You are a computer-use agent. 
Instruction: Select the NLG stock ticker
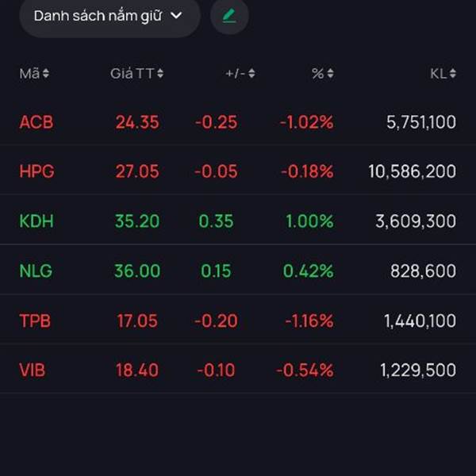[x=36, y=271]
